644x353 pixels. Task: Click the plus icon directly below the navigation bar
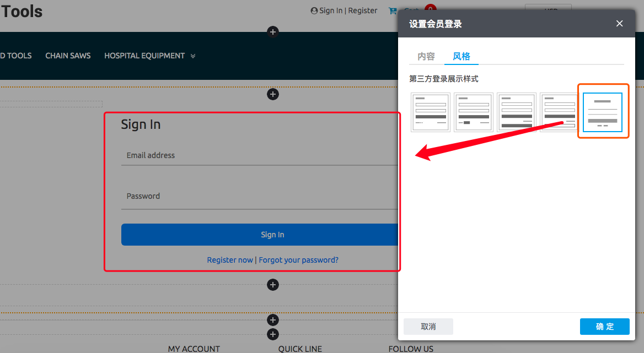272,94
